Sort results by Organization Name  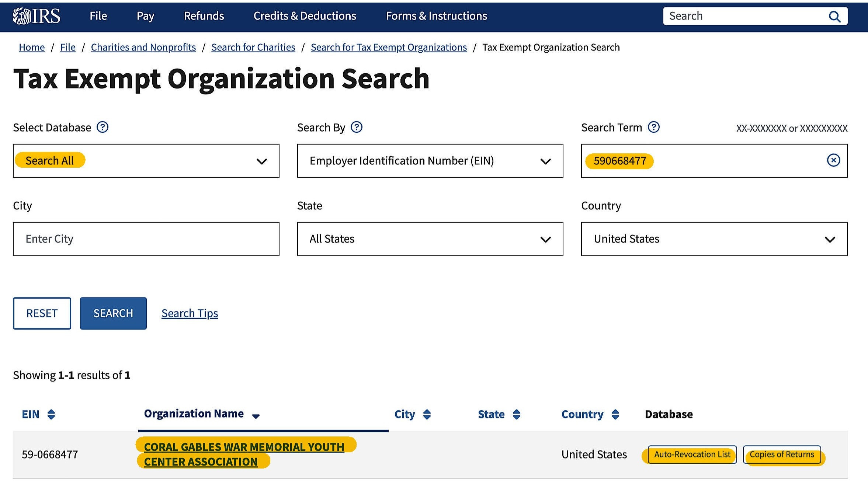coord(202,414)
